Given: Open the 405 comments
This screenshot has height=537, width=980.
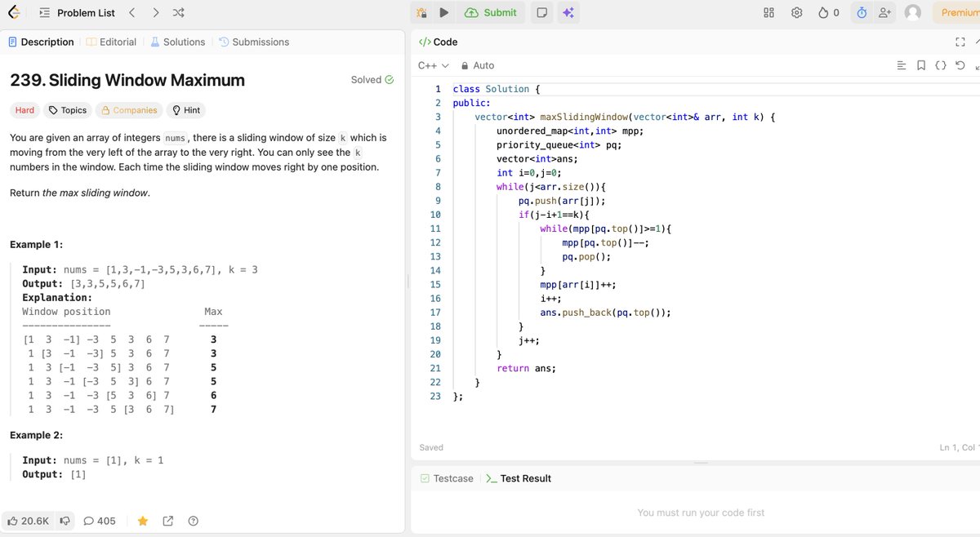Looking at the screenshot, I should click(100, 521).
